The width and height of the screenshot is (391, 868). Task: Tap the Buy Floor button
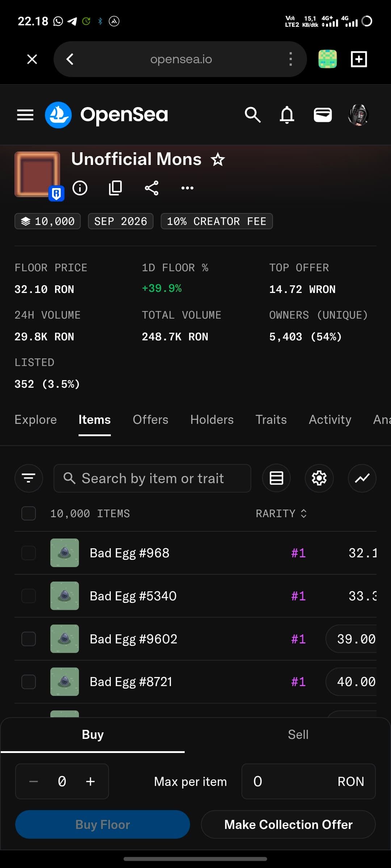point(102,824)
